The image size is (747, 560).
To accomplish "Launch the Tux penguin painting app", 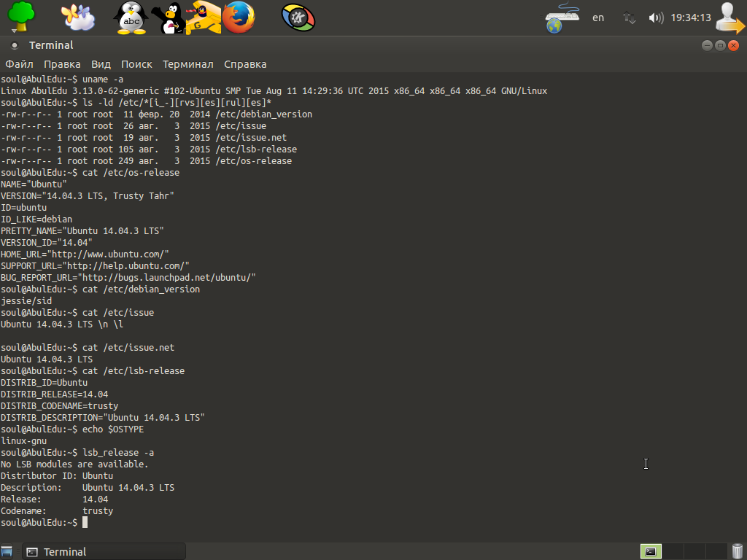I will pyautogui.click(x=168, y=18).
